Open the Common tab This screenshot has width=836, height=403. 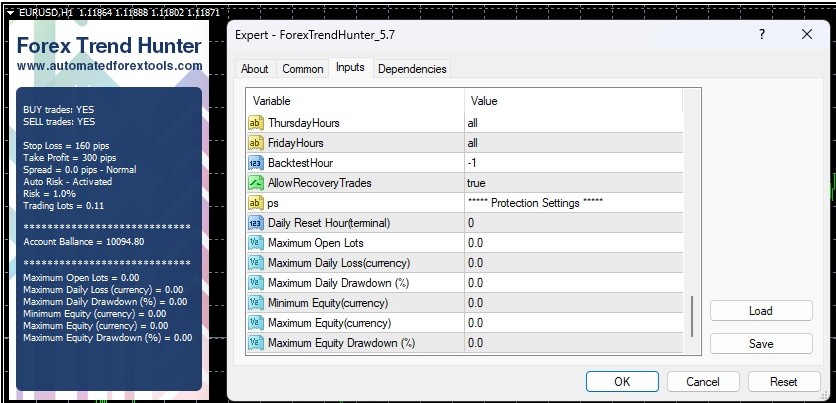(302, 69)
